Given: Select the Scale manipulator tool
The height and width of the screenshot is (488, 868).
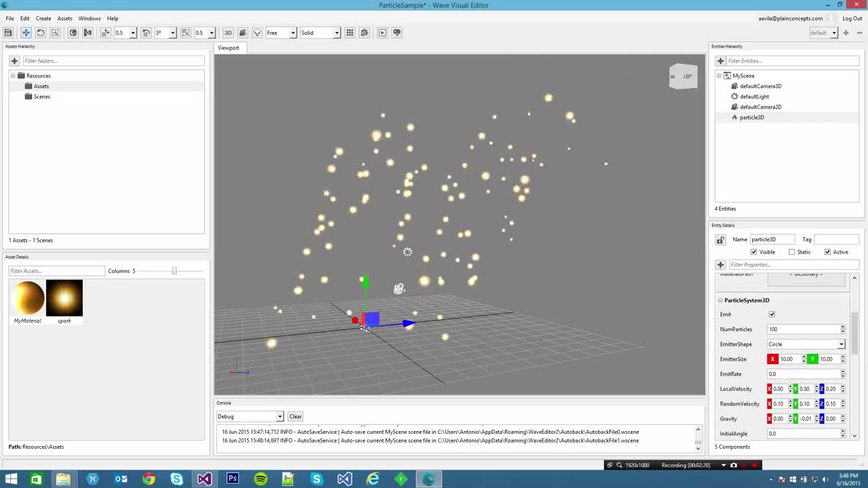Looking at the screenshot, I should point(55,33).
